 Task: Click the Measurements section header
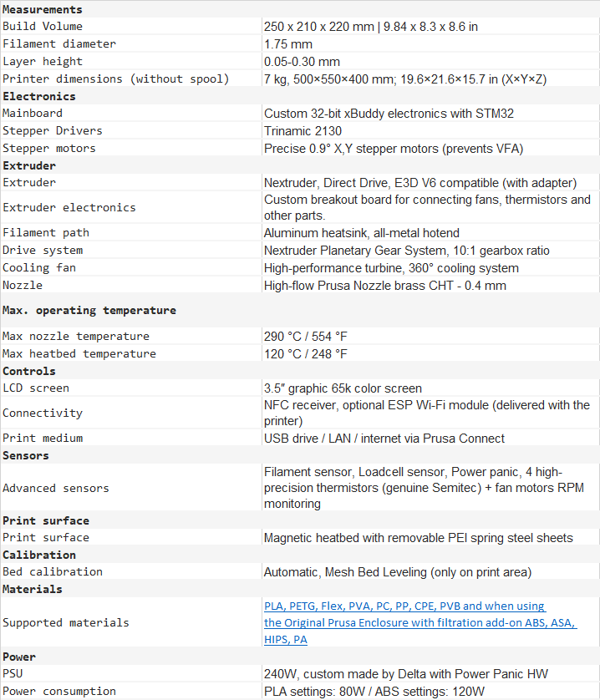point(43,9)
